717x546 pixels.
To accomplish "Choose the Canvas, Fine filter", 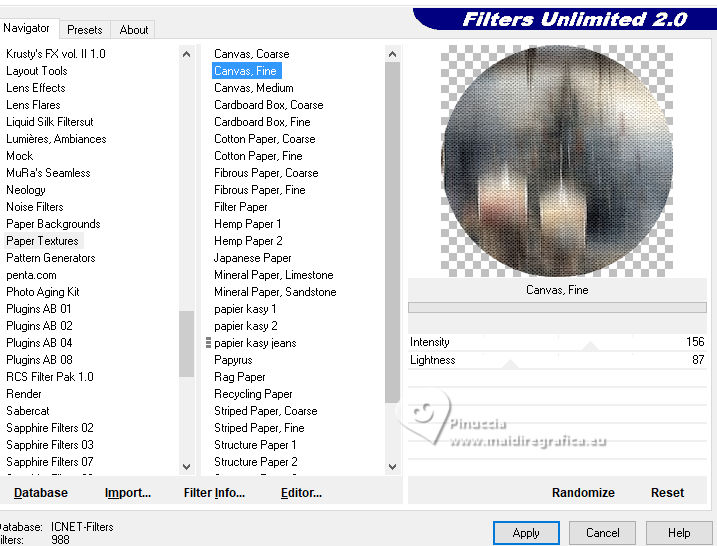I will pyautogui.click(x=246, y=71).
